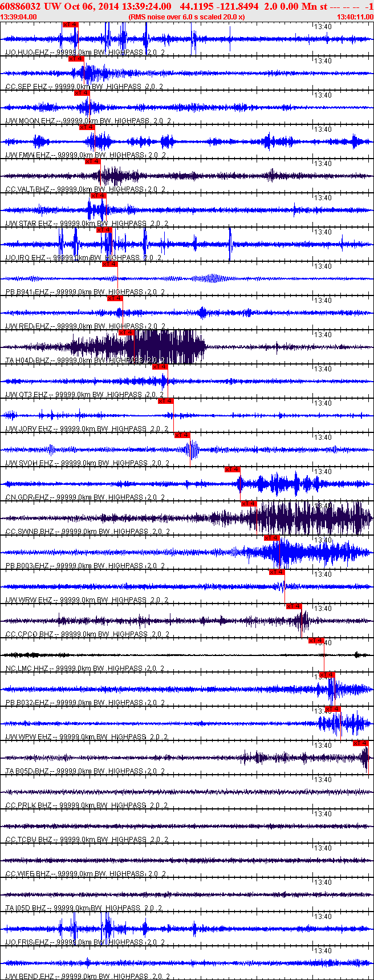
Task: Click the red pick flag on GDR trace
Action: (x=232, y=469)
